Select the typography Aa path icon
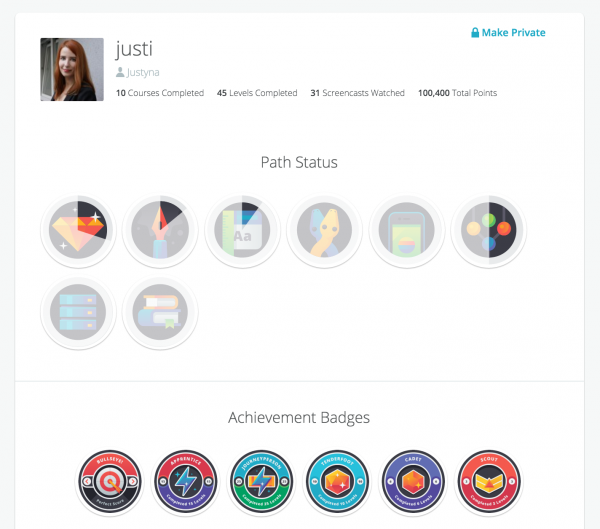Image resolution: width=600 pixels, height=529 pixels. click(x=242, y=230)
